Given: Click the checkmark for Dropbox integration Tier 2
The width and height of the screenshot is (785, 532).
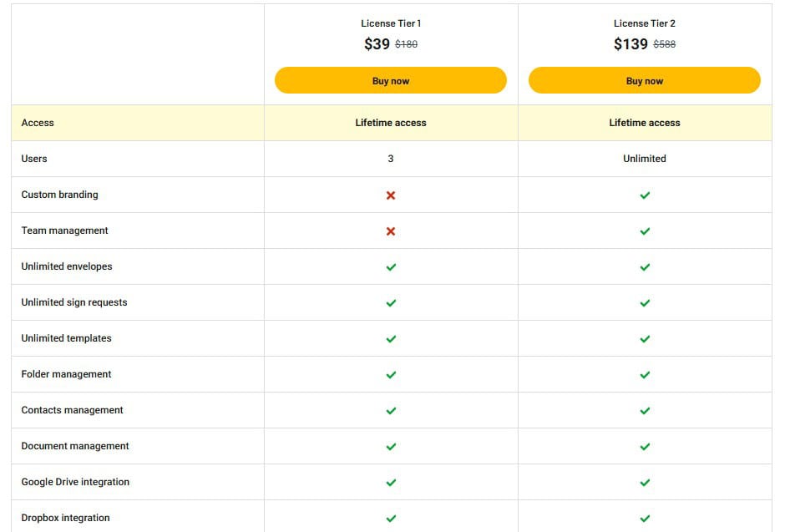Looking at the screenshot, I should (644, 518).
